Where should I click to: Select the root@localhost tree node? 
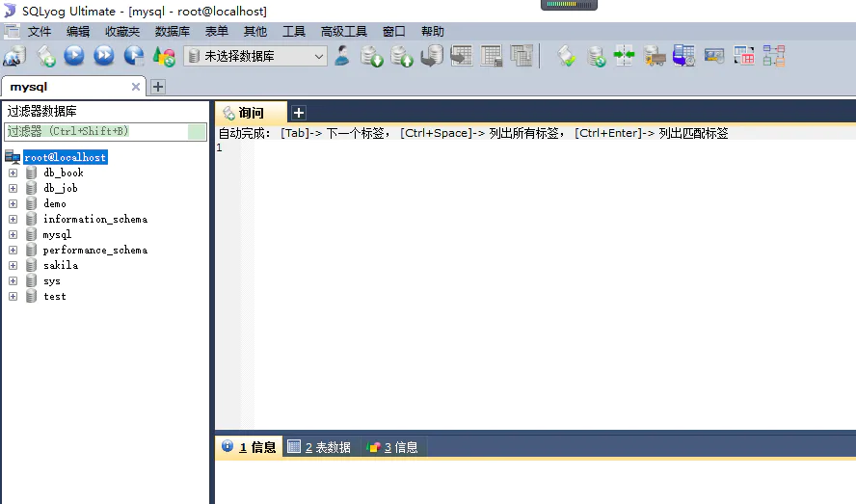(x=65, y=157)
